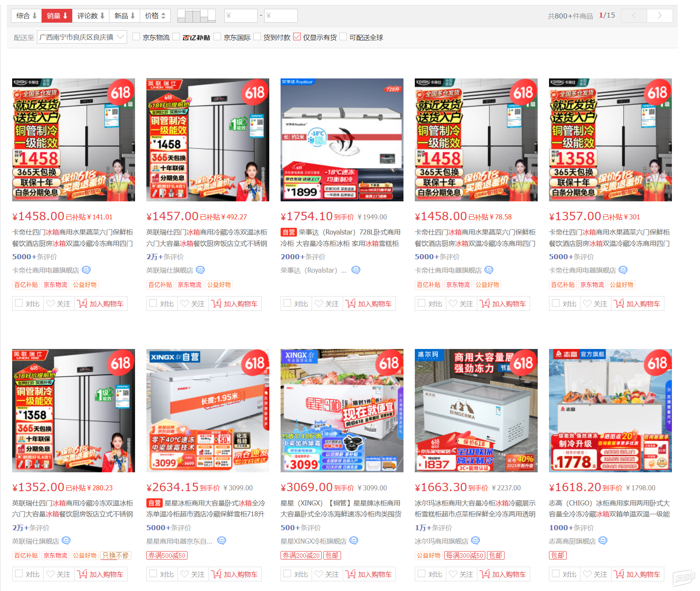This screenshot has height=591, width=700.
Task: Go to next results page arrow
Action: click(660, 16)
